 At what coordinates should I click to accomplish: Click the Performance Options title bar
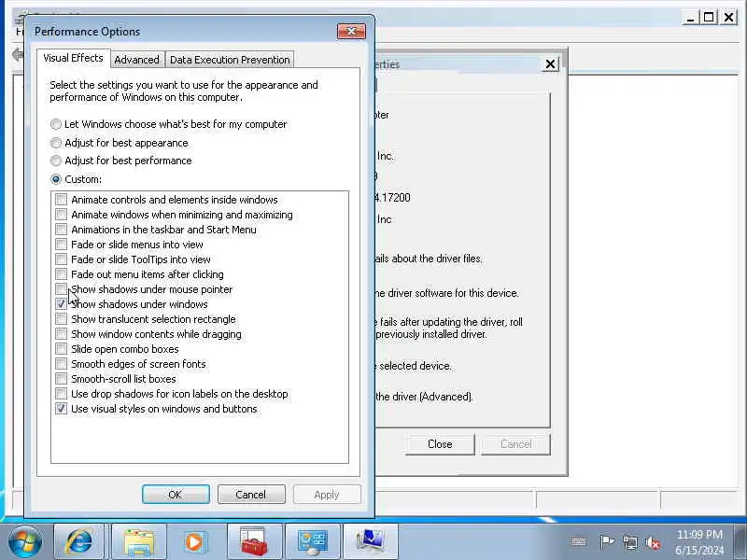(x=181, y=32)
